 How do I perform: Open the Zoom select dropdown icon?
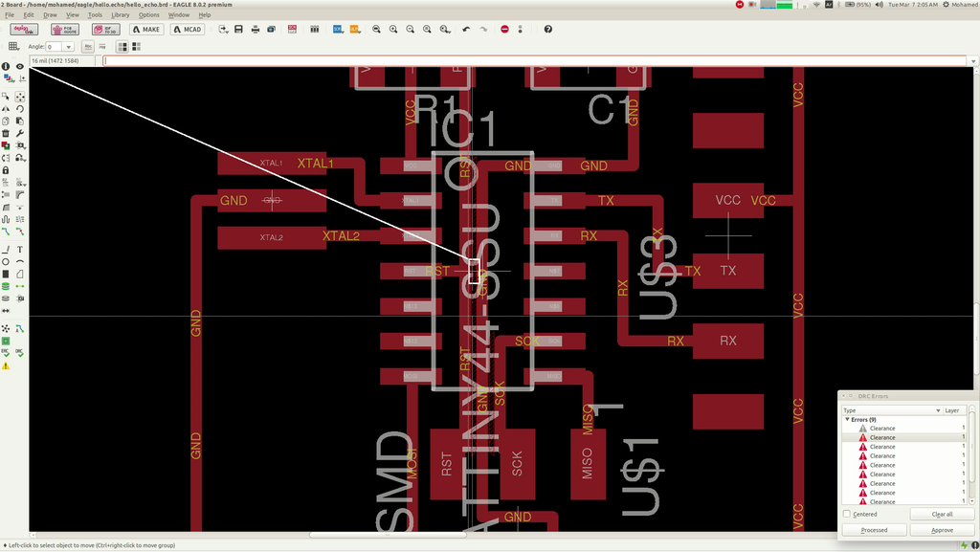[x=444, y=30]
